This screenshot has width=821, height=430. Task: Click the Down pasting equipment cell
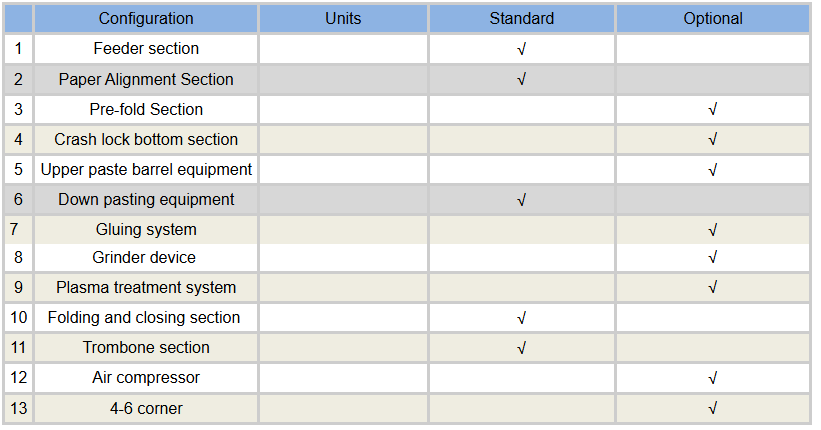click(x=146, y=200)
